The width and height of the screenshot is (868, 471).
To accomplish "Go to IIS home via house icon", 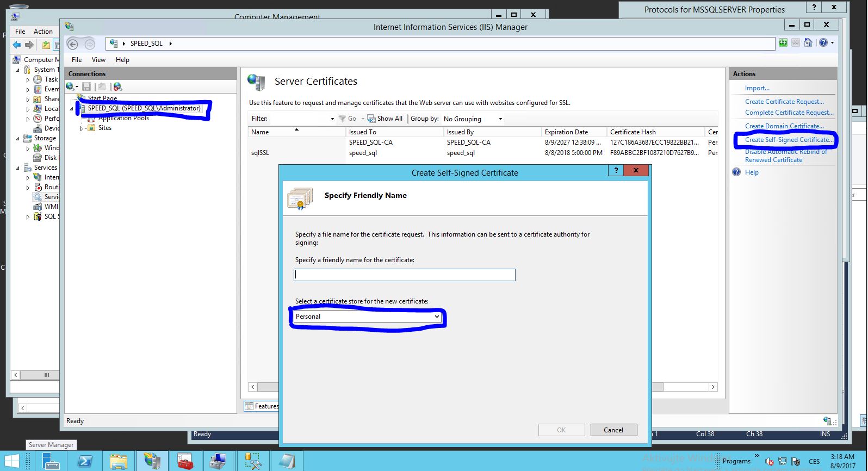I will click(x=808, y=43).
